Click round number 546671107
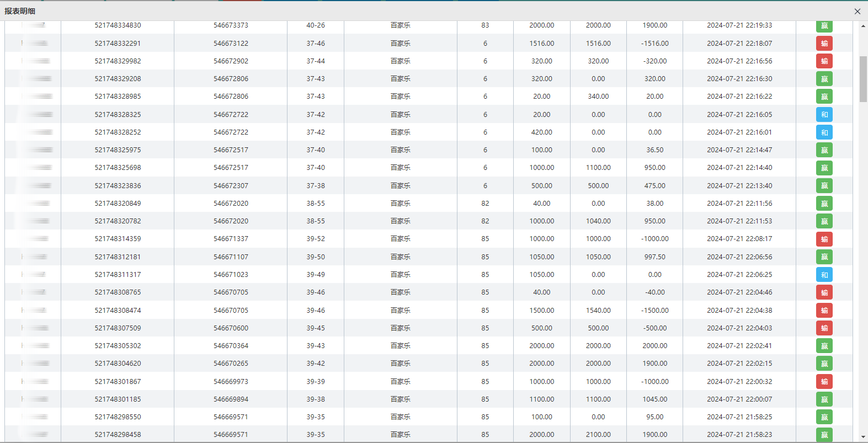This screenshot has height=443, width=868. (x=231, y=257)
